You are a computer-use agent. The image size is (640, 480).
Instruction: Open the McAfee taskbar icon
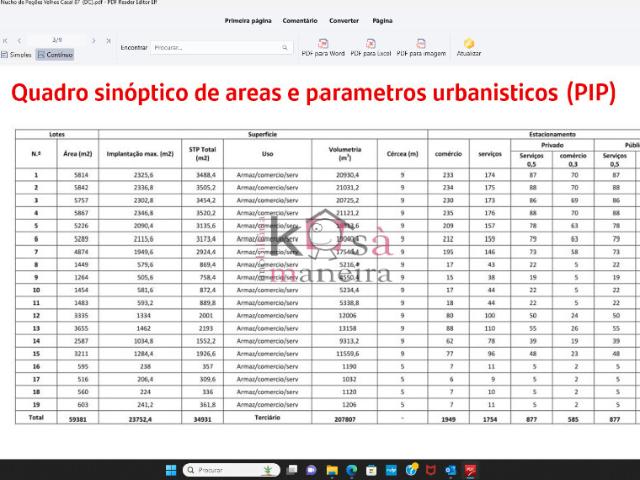point(431,470)
